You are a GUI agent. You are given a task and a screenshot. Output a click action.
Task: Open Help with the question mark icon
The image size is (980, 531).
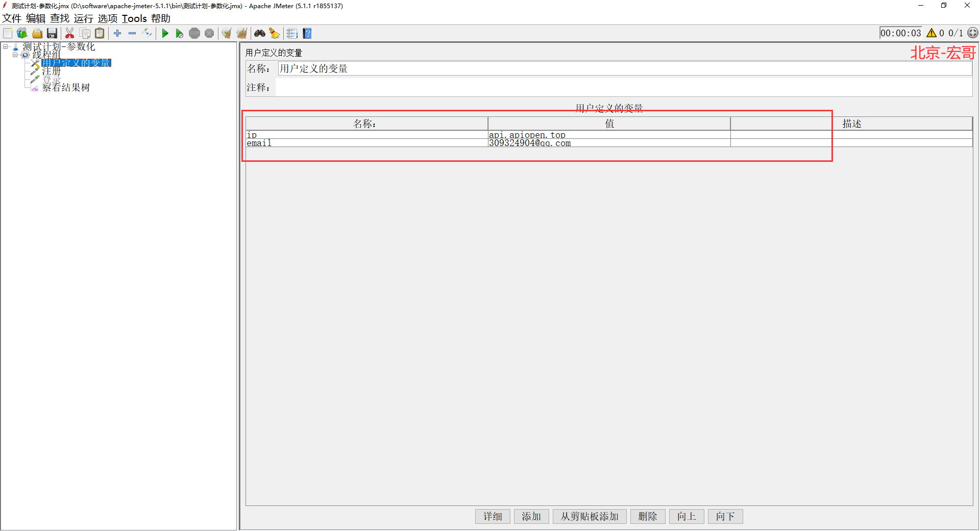tap(307, 33)
